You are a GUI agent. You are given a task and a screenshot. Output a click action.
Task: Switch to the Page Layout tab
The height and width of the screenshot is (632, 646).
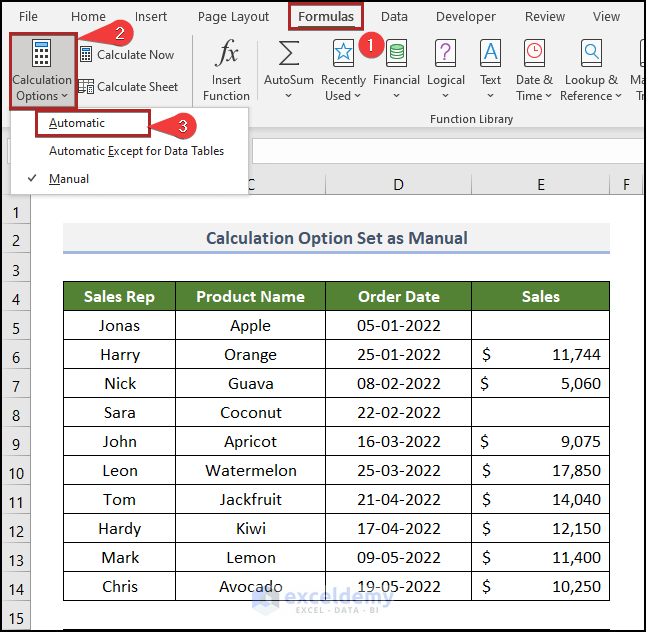tap(233, 17)
